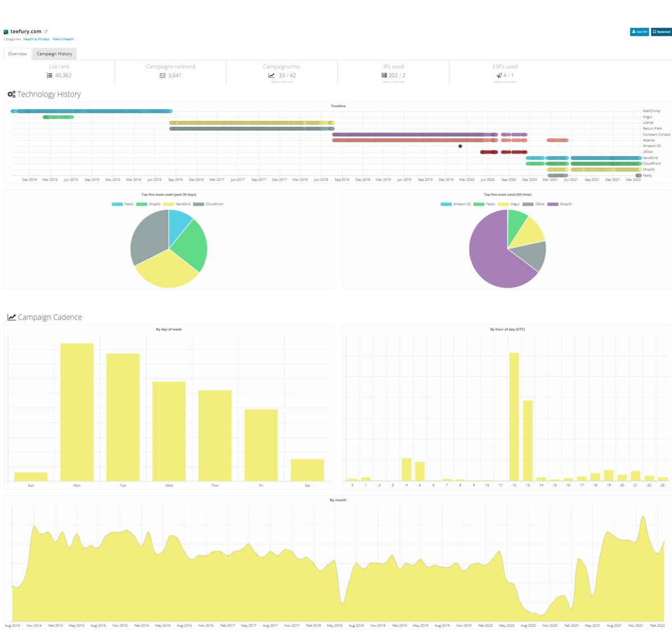Open the Health & Fitness category link
This screenshot has width=672, height=638.
click(36, 39)
